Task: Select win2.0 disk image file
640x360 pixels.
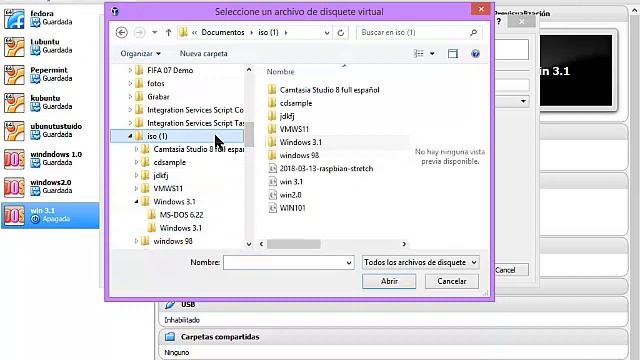Action: click(x=290, y=195)
